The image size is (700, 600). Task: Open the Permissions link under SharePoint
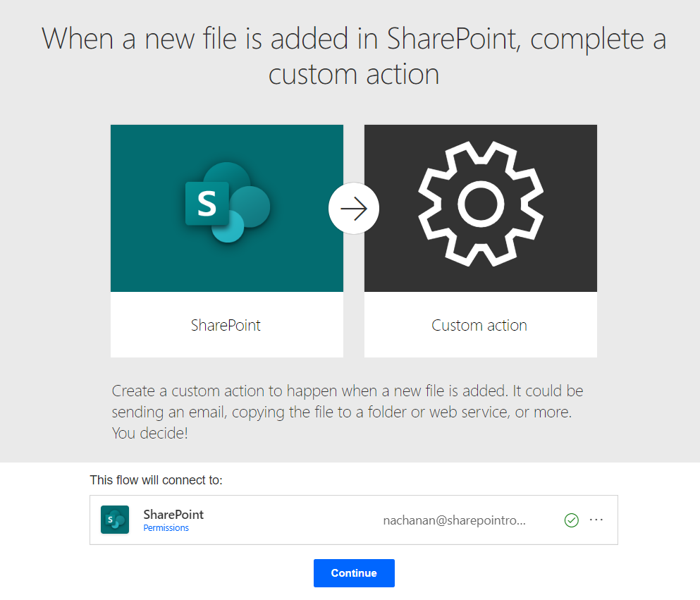click(x=166, y=528)
